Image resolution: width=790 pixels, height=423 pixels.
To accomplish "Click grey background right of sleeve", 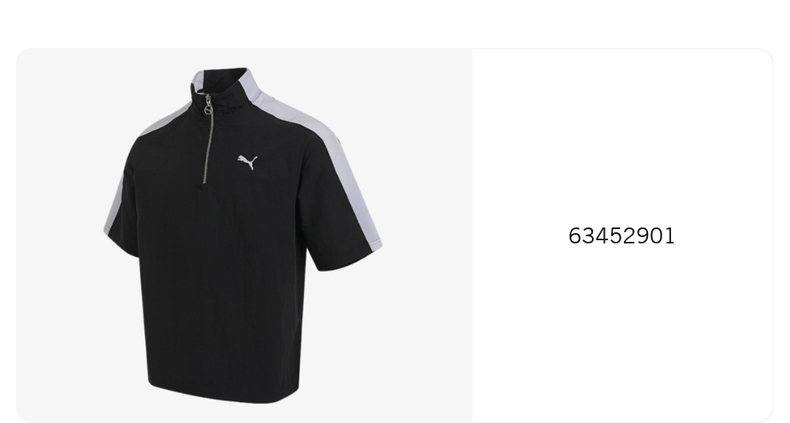I will (x=427, y=236).
